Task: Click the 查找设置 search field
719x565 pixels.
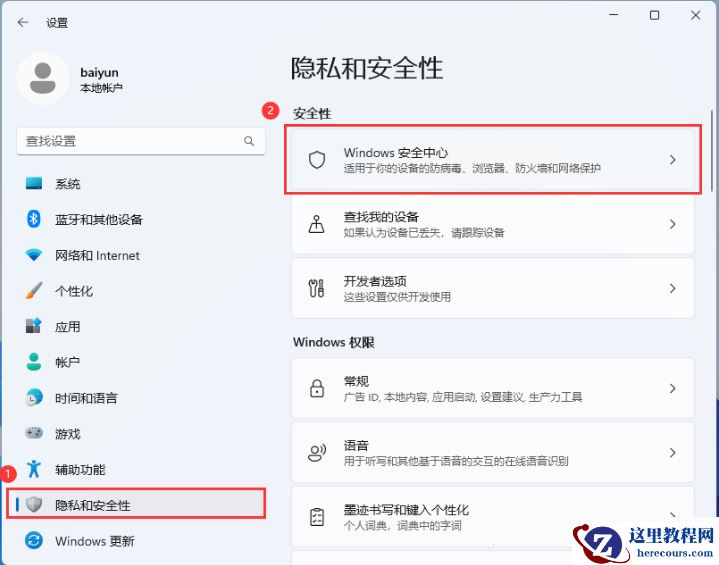Action: pyautogui.click(x=141, y=141)
